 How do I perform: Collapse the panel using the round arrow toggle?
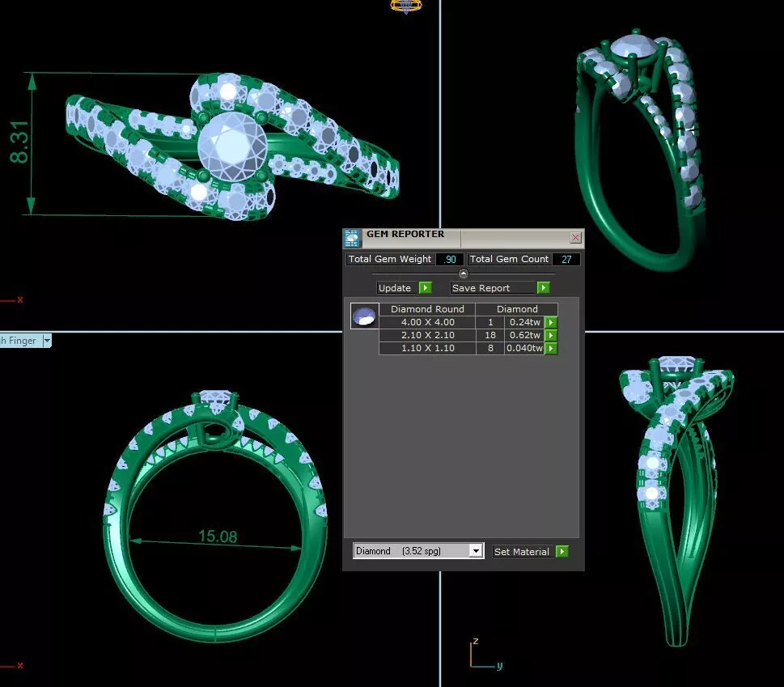(x=464, y=274)
